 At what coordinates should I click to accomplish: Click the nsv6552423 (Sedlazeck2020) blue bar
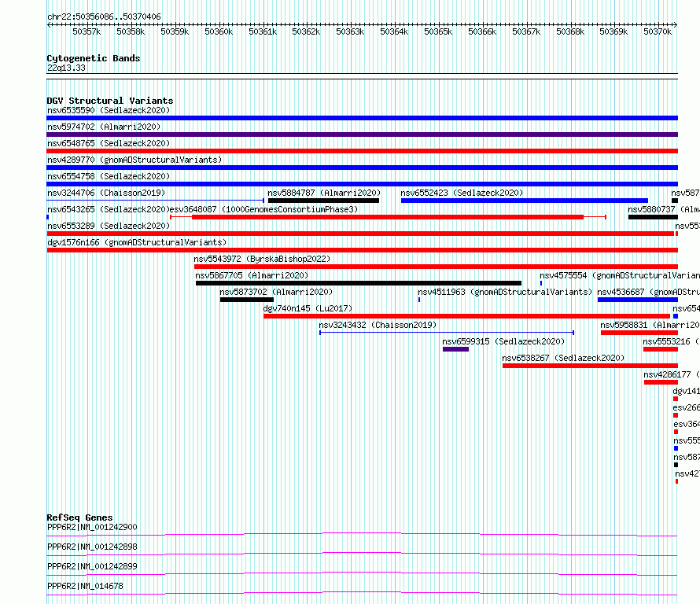(x=524, y=201)
